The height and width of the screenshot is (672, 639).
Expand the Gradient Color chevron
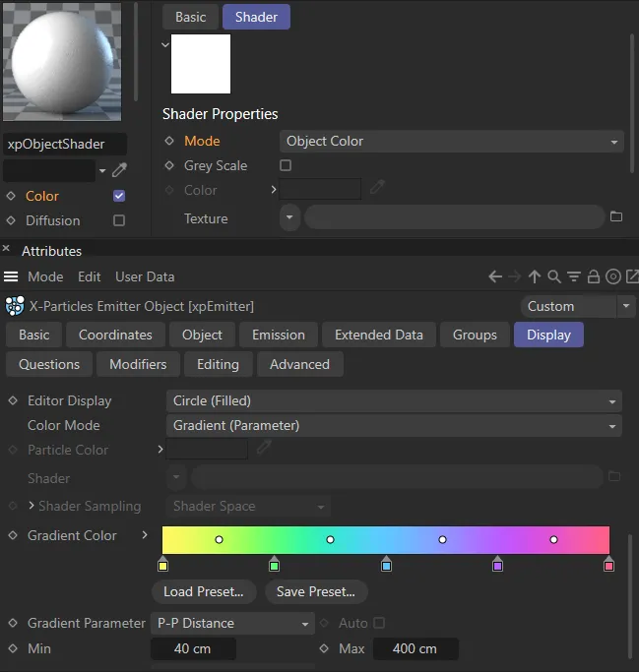pos(145,535)
